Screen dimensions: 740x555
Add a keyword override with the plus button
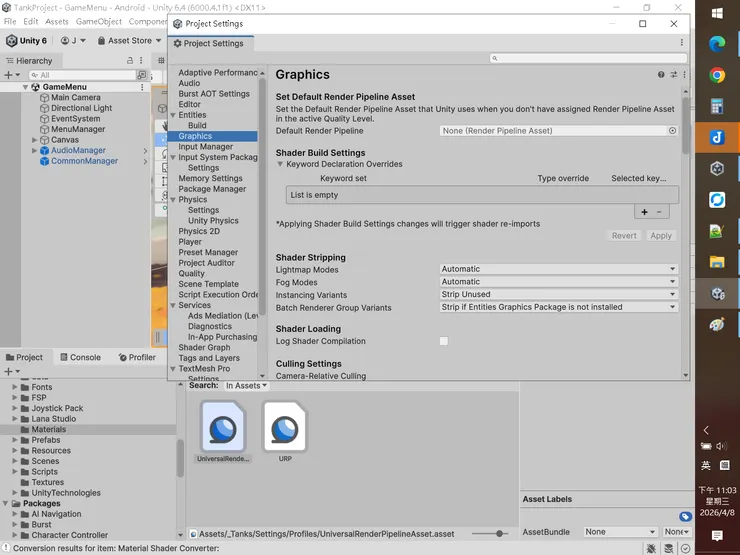point(644,212)
